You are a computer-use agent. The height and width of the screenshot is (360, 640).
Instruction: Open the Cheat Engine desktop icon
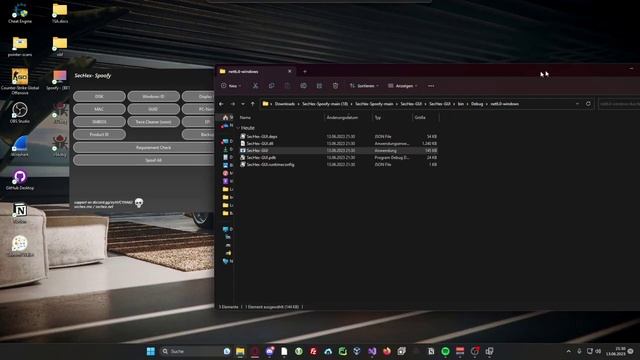tap(20, 13)
